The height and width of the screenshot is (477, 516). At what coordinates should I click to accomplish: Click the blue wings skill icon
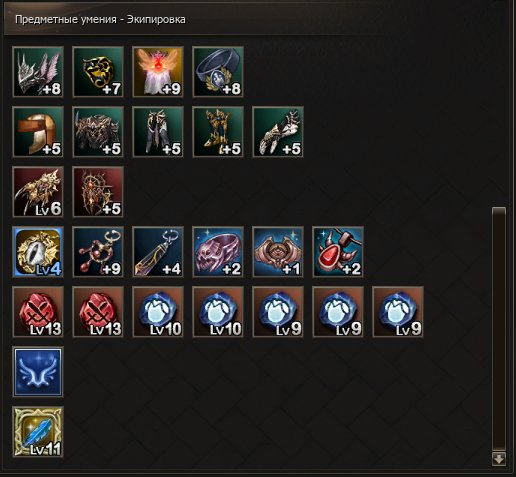[38, 372]
